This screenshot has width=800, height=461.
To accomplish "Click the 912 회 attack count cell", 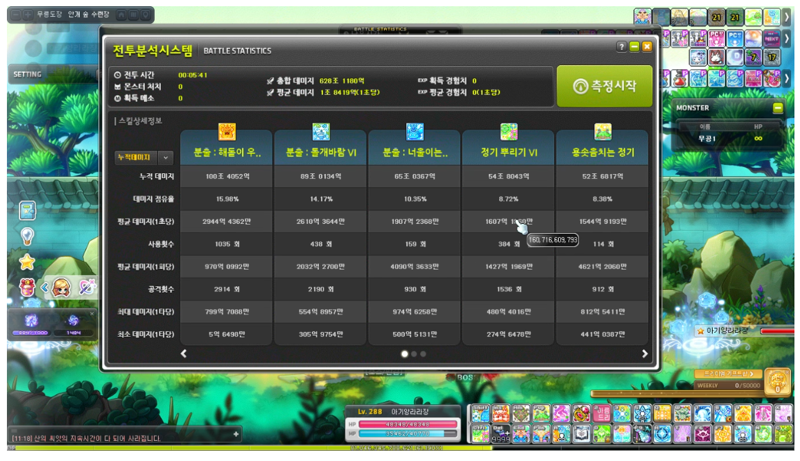I will (x=602, y=289).
